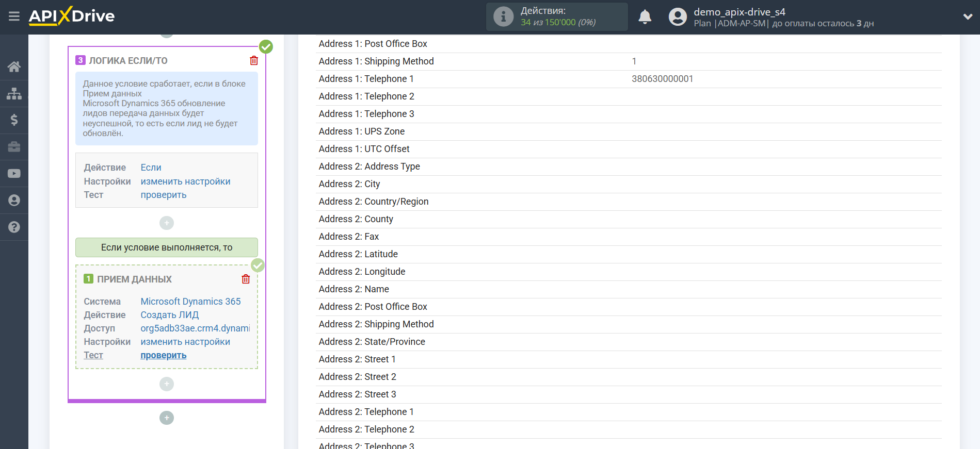Click green checkmark on ПРИЕМ ДАННЫХ block
This screenshot has height=449, width=980.
258,265
